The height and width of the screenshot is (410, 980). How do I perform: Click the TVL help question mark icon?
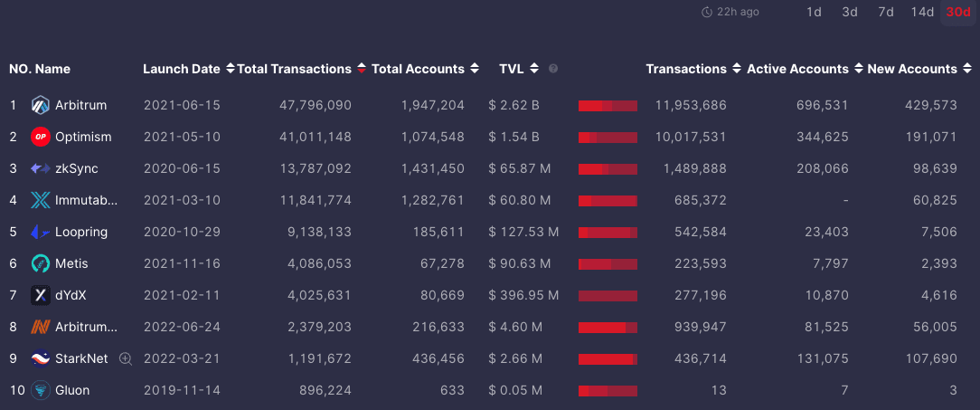(553, 69)
